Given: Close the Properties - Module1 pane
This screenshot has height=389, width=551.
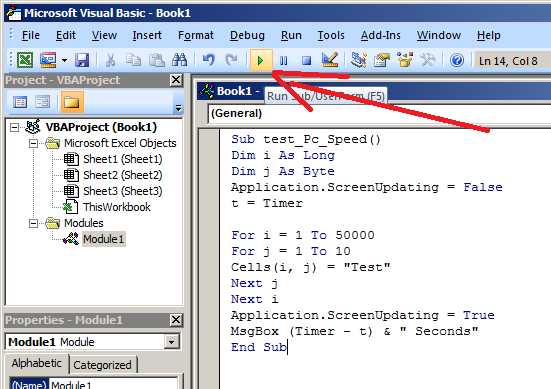Looking at the screenshot, I should tap(176, 320).
